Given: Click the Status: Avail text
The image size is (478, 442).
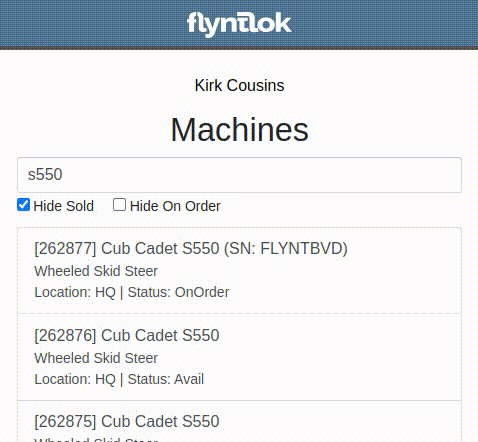Looking at the screenshot, I should click(x=166, y=379).
